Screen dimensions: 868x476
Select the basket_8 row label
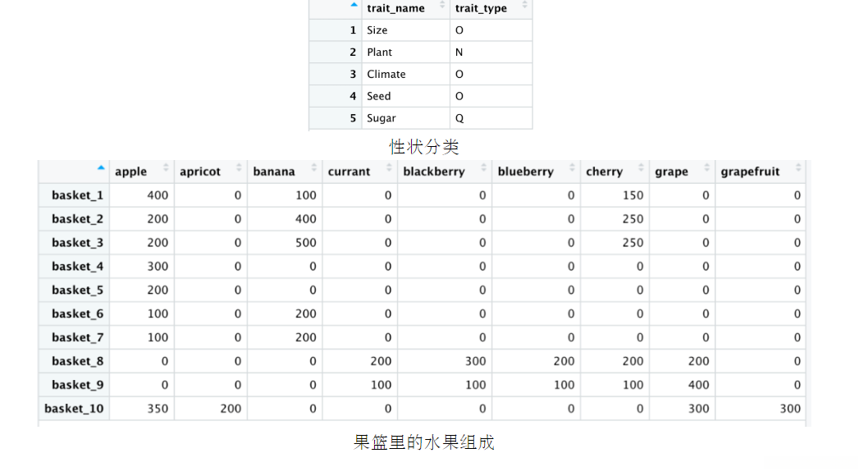(x=77, y=361)
